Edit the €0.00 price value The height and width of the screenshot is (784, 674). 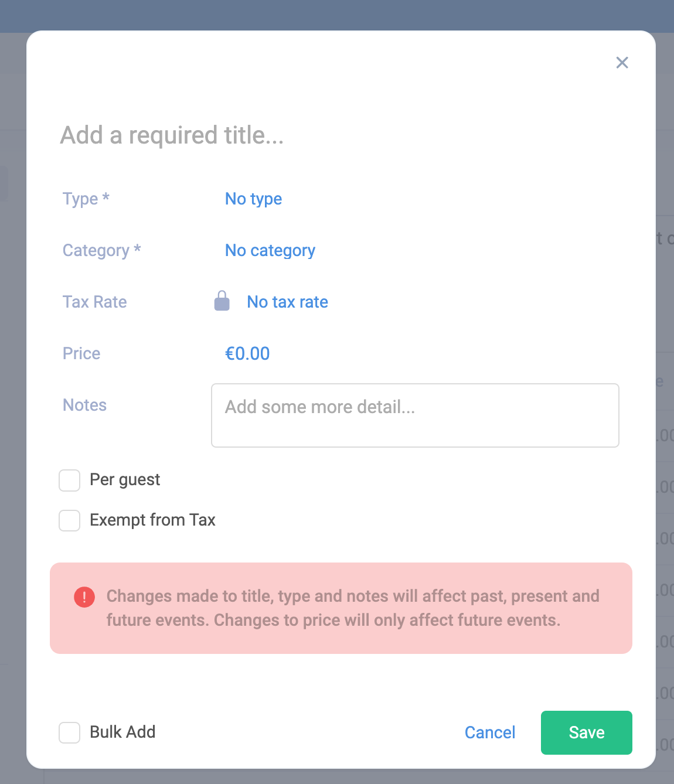247,353
